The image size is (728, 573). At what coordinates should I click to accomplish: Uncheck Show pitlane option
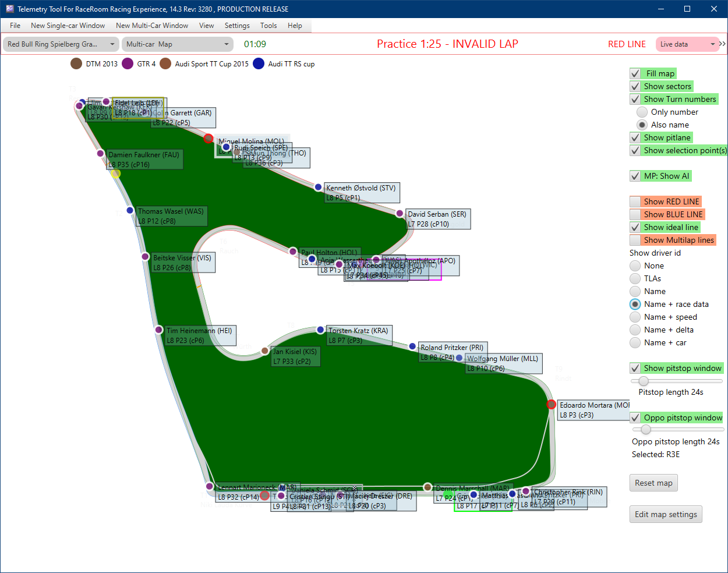click(635, 137)
